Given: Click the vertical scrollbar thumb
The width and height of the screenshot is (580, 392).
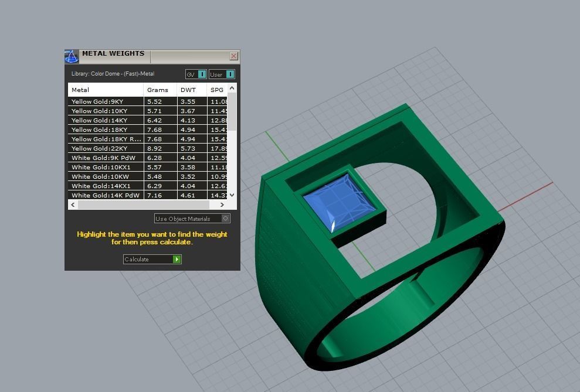Looking at the screenshot, I should 232,111.
